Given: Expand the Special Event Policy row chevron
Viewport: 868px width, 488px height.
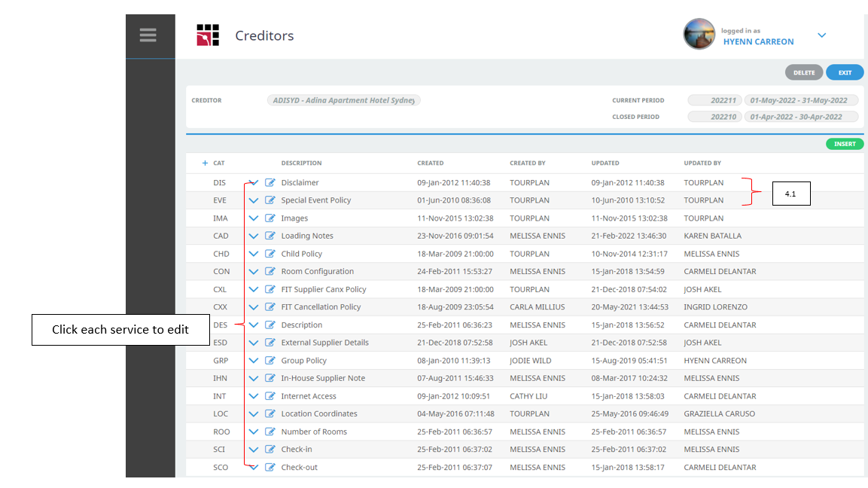Looking at the screenshot, I should tap(254, 200).
